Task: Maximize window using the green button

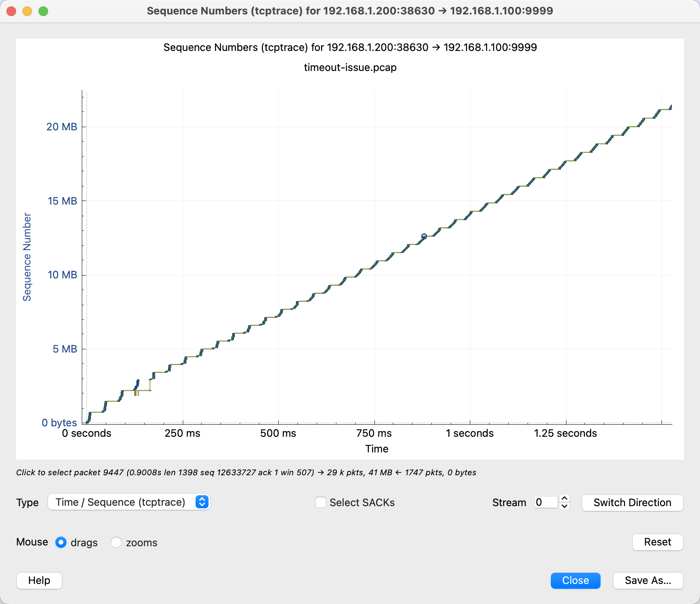Action: [x=43, y=11]
